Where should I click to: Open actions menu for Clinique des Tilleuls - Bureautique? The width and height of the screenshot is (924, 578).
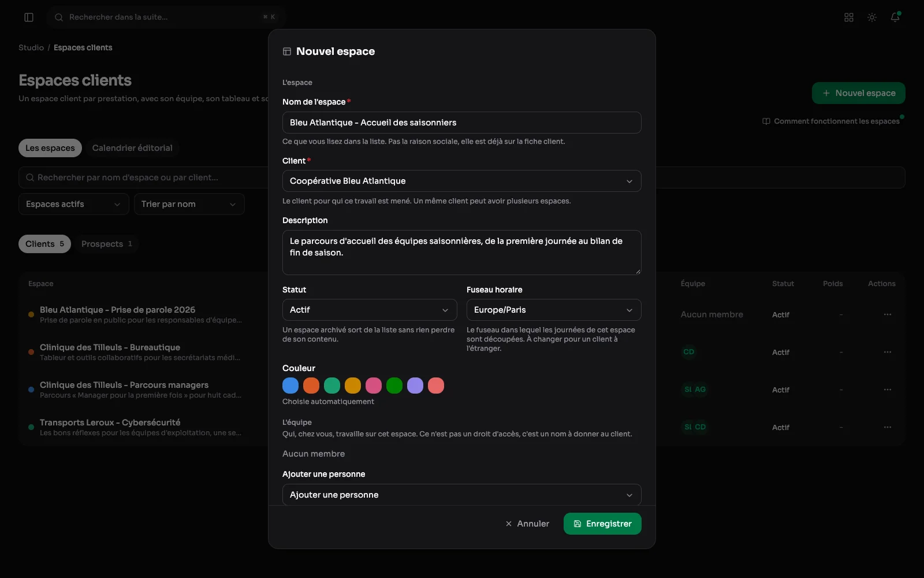click(888, 352)
